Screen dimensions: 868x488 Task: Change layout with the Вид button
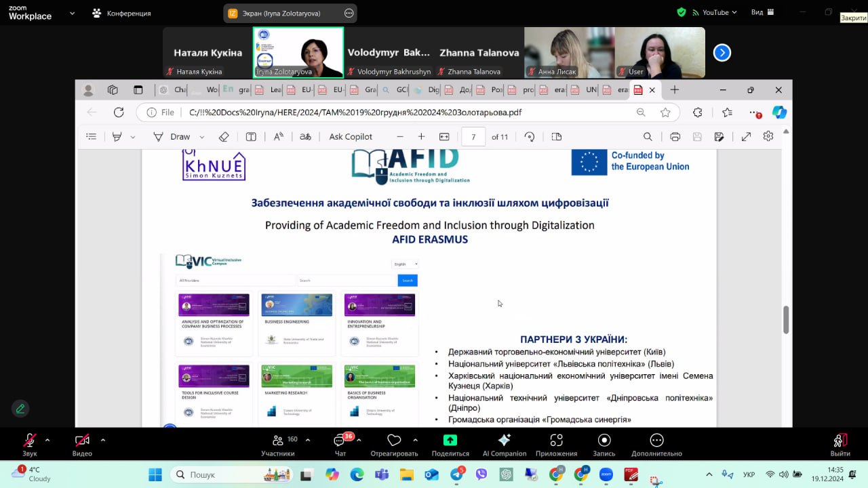coord(762,12)
